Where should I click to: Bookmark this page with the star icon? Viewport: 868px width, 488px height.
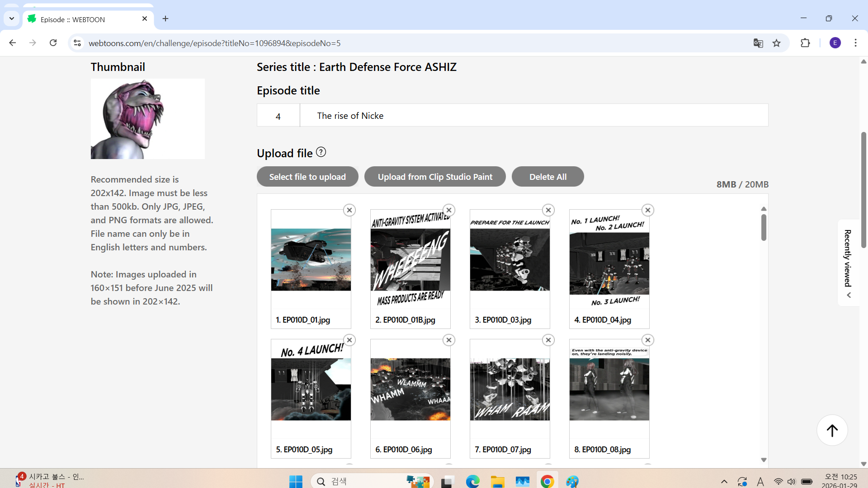point(777,43)
